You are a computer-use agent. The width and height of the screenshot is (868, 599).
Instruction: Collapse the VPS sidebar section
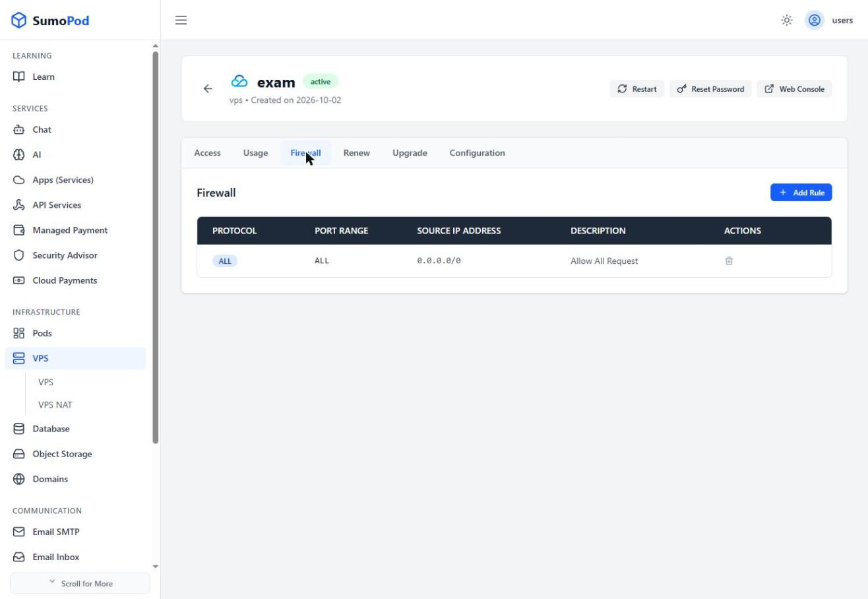[x=75, y=358]
